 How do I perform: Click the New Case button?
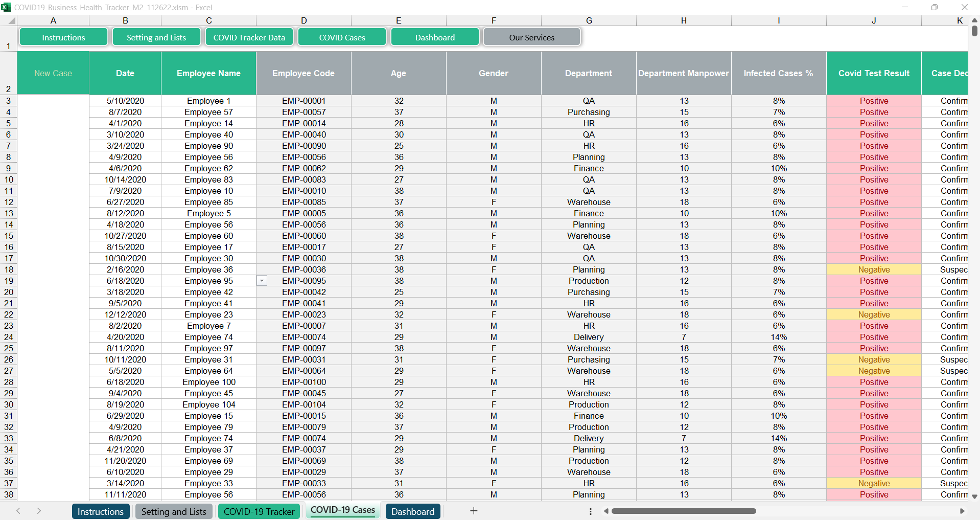pyautogui.click(x=53, y=73)
